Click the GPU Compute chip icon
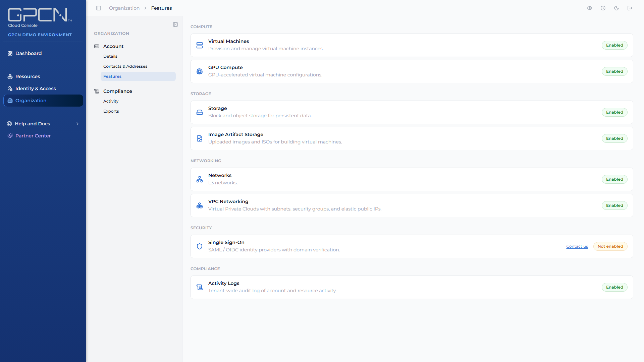The height and width of the screenshot is (362, 644). tap(200, 71)
